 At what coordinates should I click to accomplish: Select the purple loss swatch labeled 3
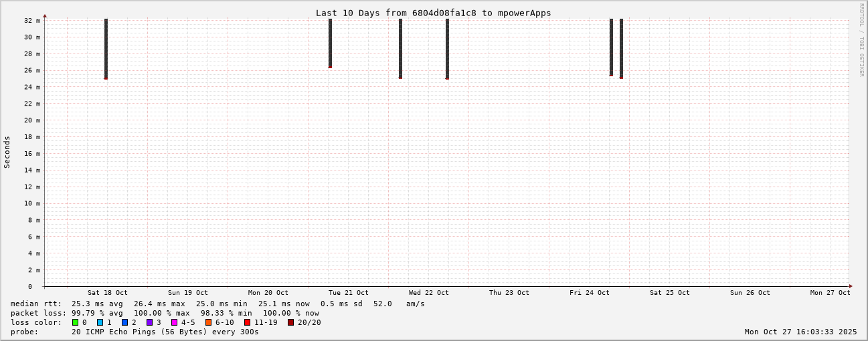(x=149, y=322)
